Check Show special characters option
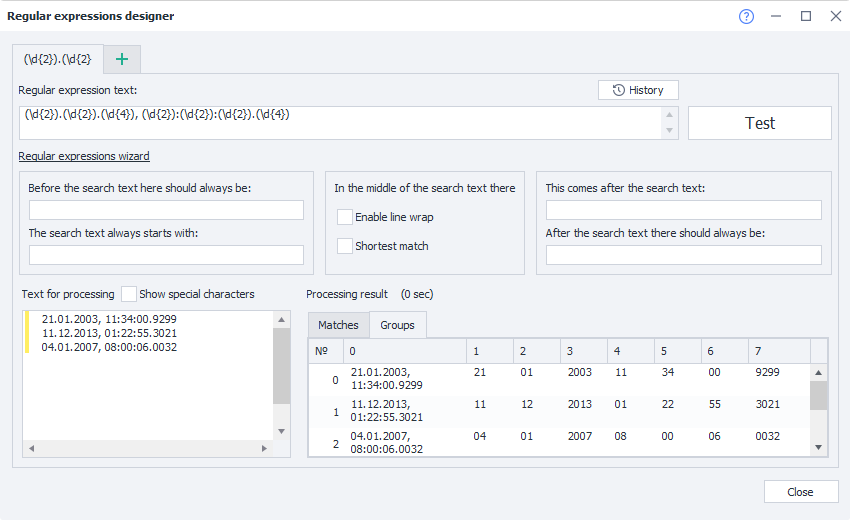The width and height of the screenshot is (850, 520). [x=129, y=294]
